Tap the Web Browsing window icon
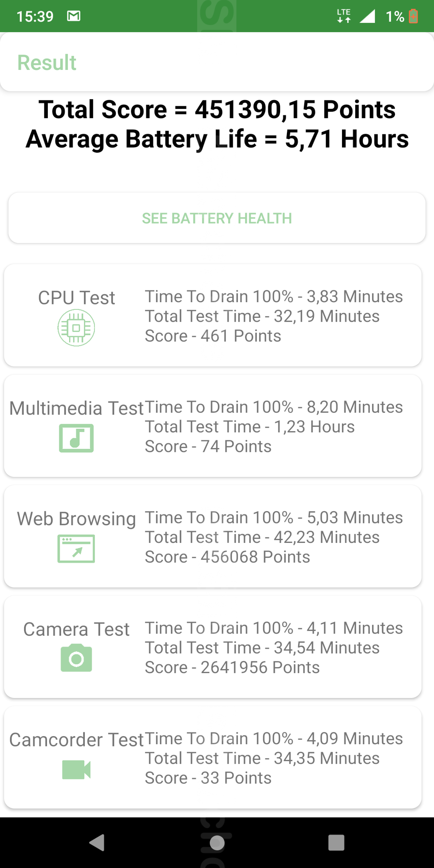434x868 pixels. pos(76,548)
